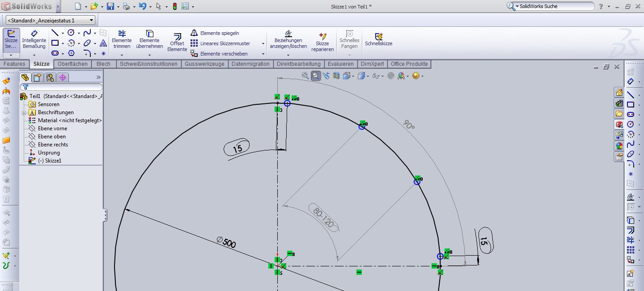Expand the Elemente verschieben dropdown arrow
This screenshot has height=291, width=644.
pos(263,54)
